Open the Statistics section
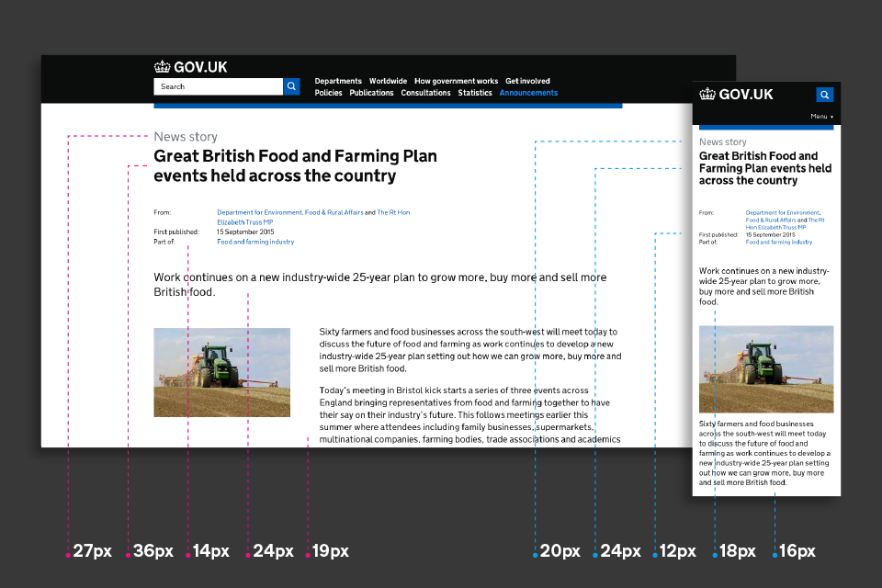 tap(475, 93)
